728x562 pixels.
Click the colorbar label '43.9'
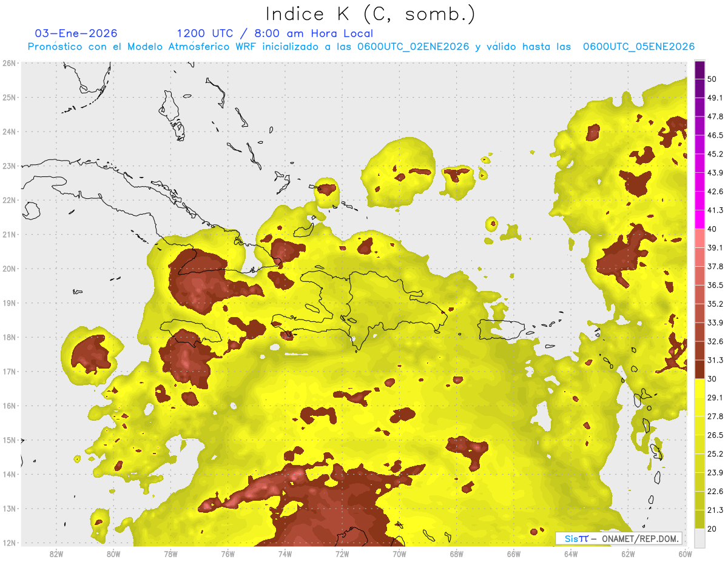(715, 173)
